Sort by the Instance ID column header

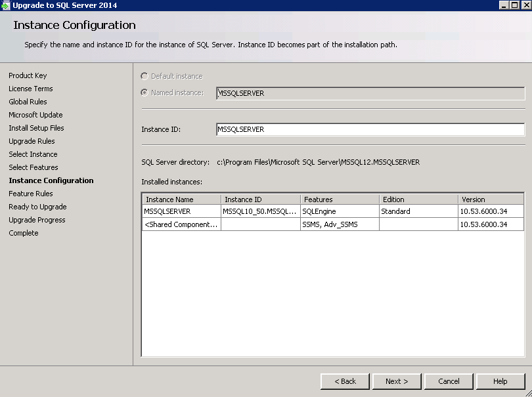[261, 199]
